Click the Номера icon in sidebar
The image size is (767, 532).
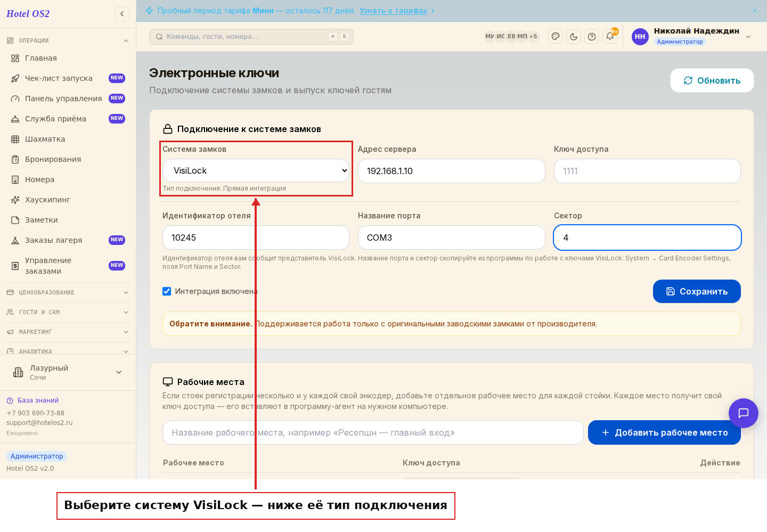[15, 179]
